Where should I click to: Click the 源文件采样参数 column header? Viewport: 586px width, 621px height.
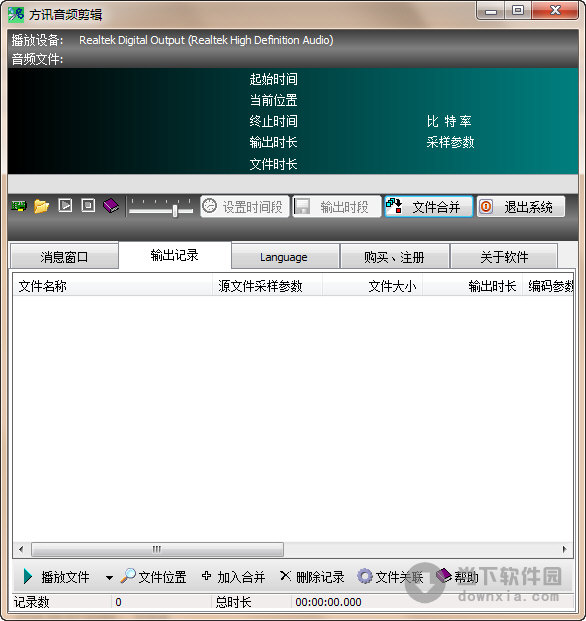point(268,286)
